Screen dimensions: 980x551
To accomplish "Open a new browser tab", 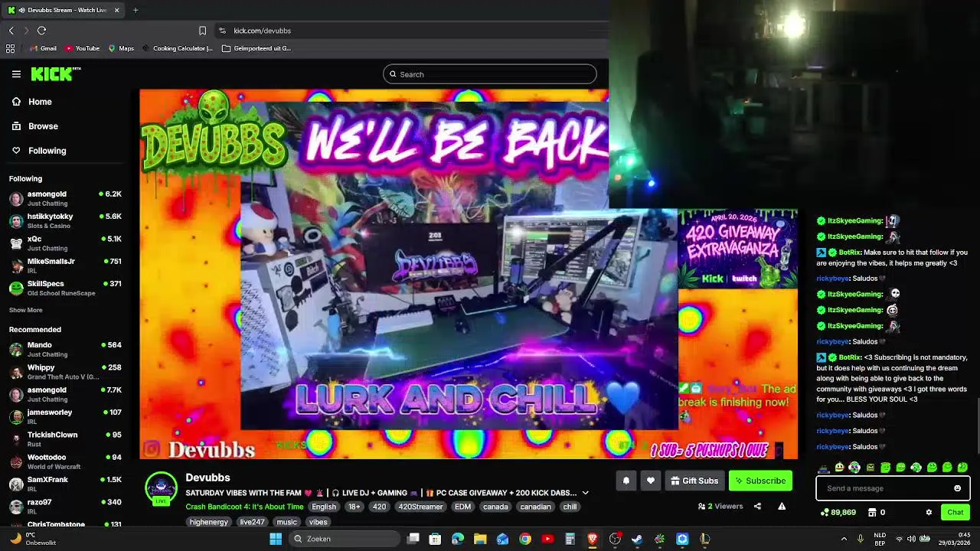I will coord(136,10).
